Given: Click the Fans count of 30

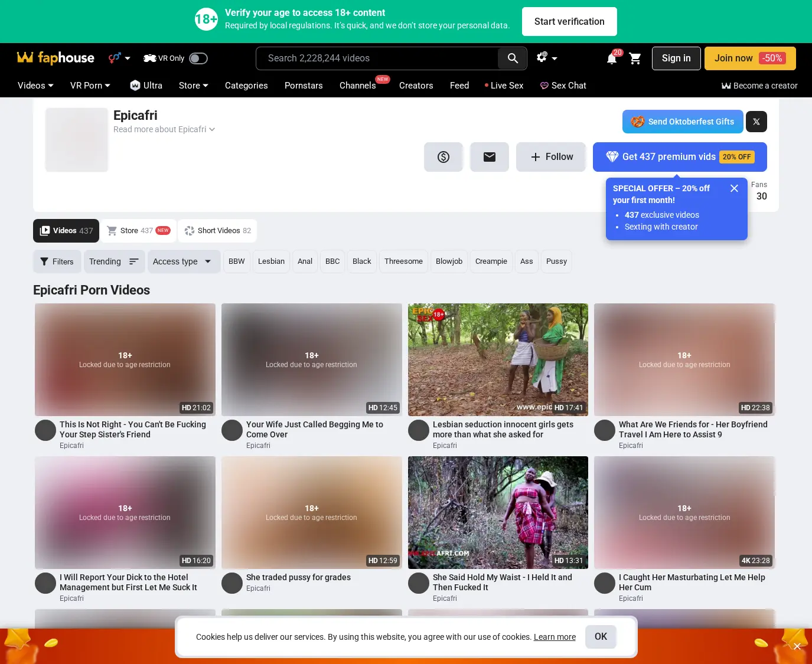Looking at the screenshot, I should pyautogui.click(x=761, y=197).
